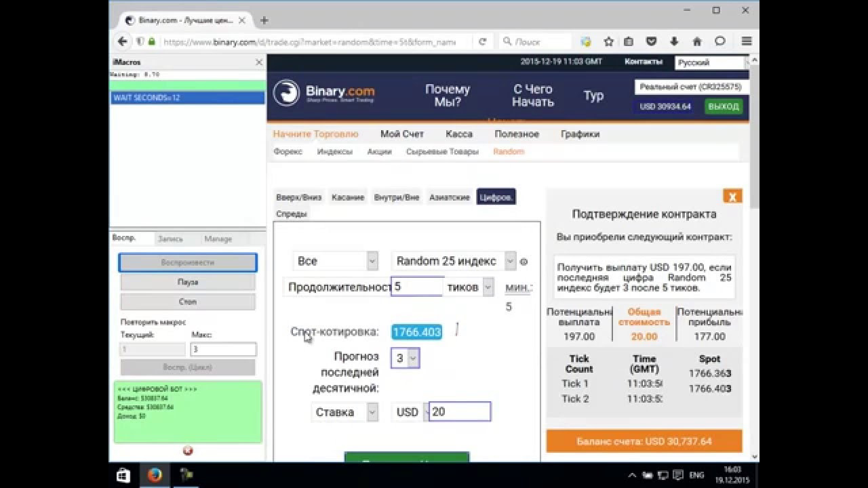The width and height of the screenshot is (868, 488).
Task: Click the Макс repeat count field
Action: click(224, 349)
